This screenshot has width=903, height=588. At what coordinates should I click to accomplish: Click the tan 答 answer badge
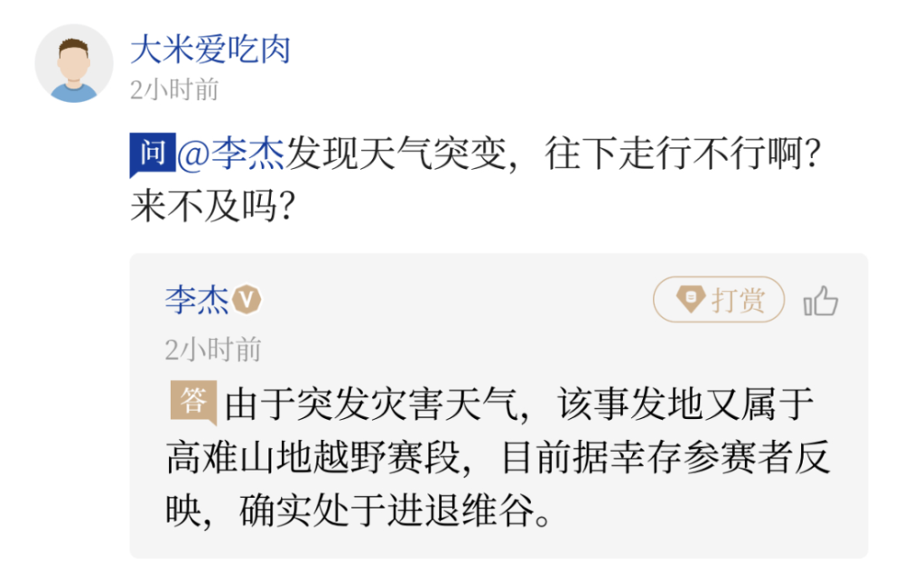[x=193, y=401]
